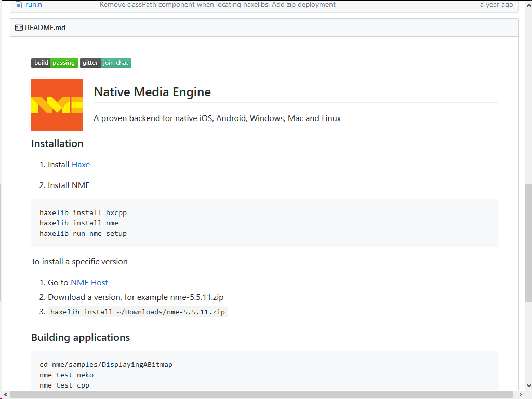Click the vertical scrollbar thumb
This screenshot has height=399, width=532.
click(528, 243)
